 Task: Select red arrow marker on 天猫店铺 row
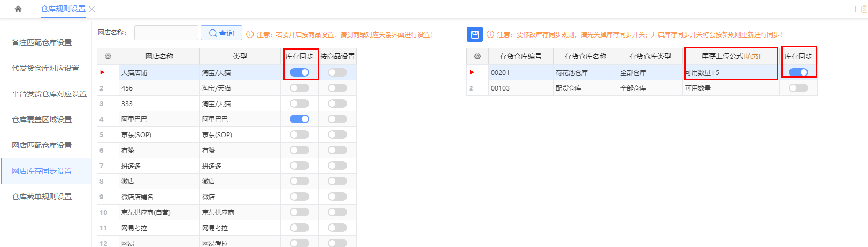[102, 72]
